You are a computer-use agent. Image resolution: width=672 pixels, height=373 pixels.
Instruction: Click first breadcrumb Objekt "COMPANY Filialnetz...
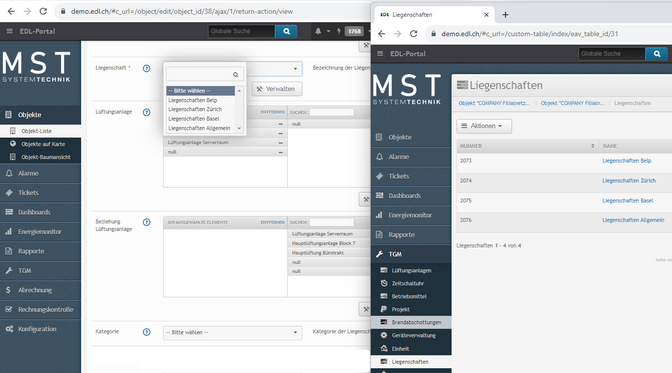[494, 103]
